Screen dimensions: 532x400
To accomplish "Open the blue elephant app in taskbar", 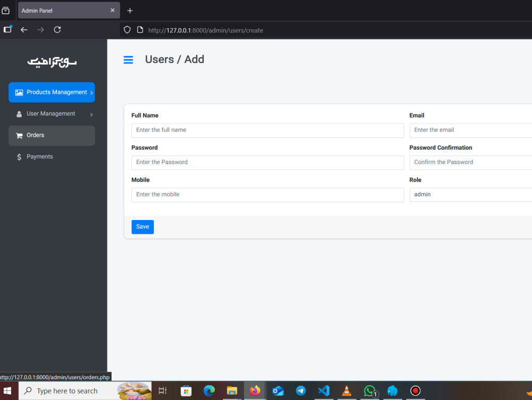I will (x=393, y=391).
